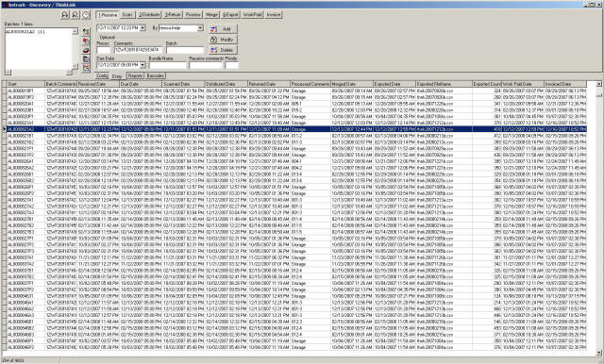Click the Priority input field
Screen dimensions: 604x364
click(x=232, y=65)
